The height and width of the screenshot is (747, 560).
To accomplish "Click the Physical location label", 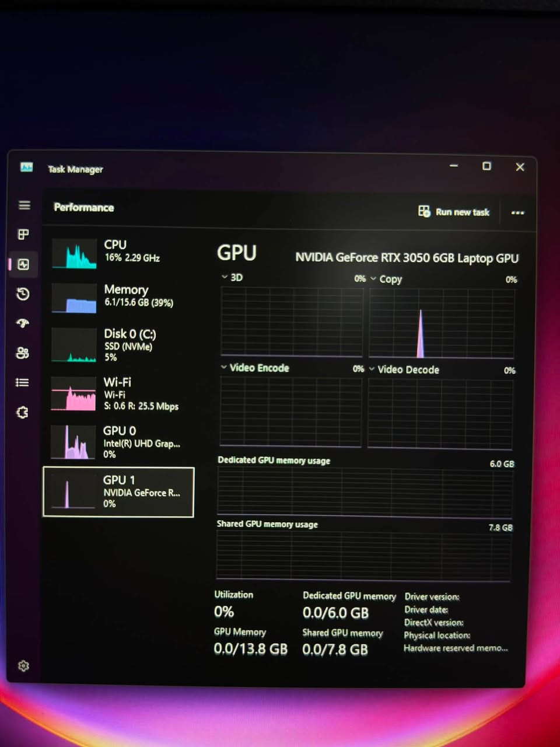I will click(x=437, y=635).
